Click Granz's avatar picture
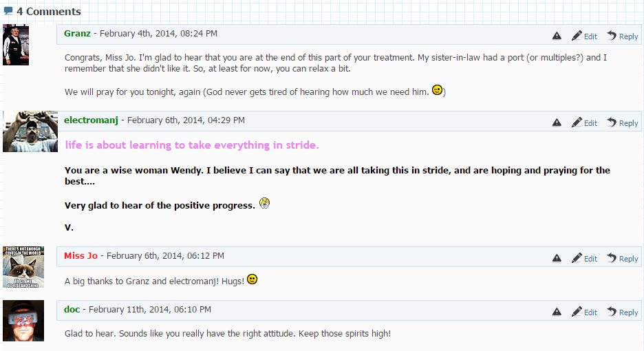Screen dimensions: 644x351 tap(16, 44)
